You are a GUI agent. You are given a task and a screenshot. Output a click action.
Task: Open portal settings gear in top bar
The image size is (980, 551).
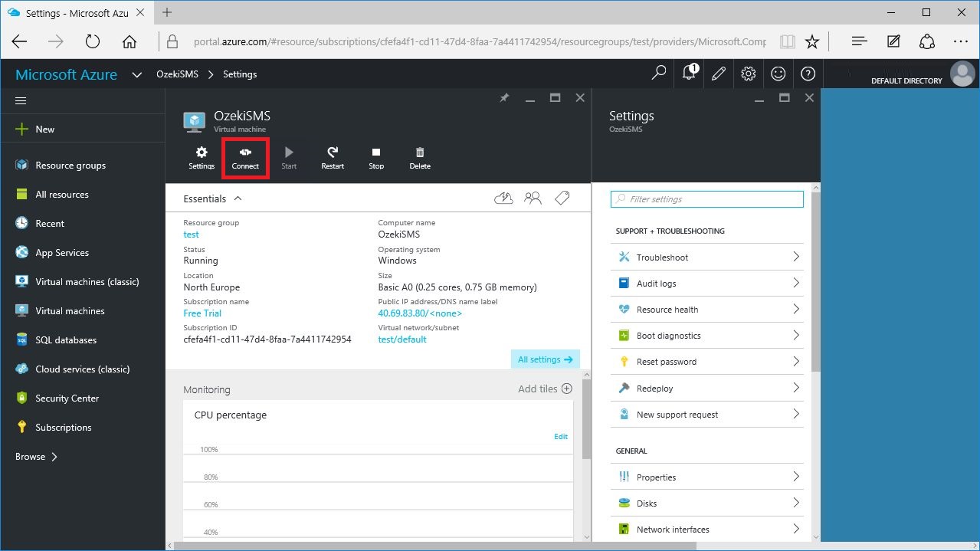(749, 74)
